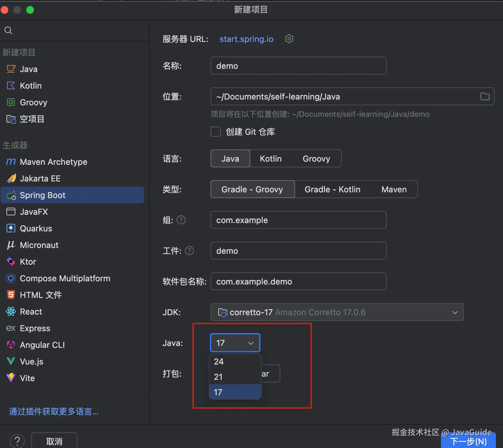Select the Kotlin project icon
Screen dimensions: 503x448
(x=11, y=85)
